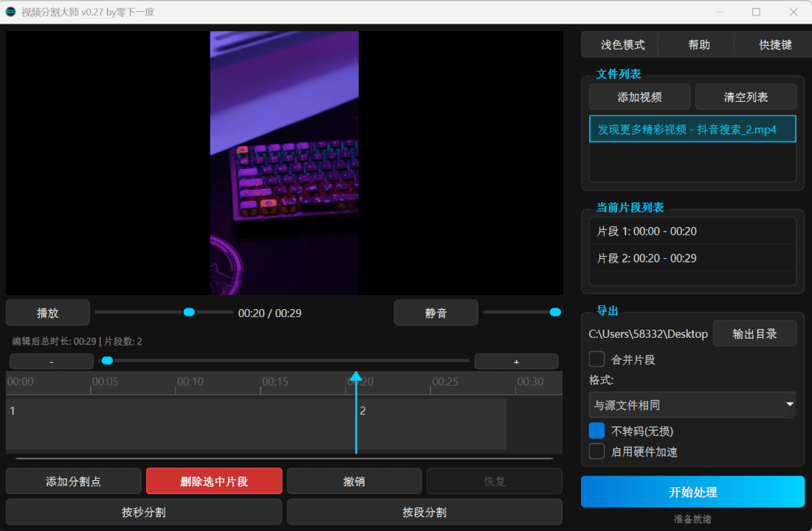Enable the 合并片段 checkbox

[x=596, y=360]
